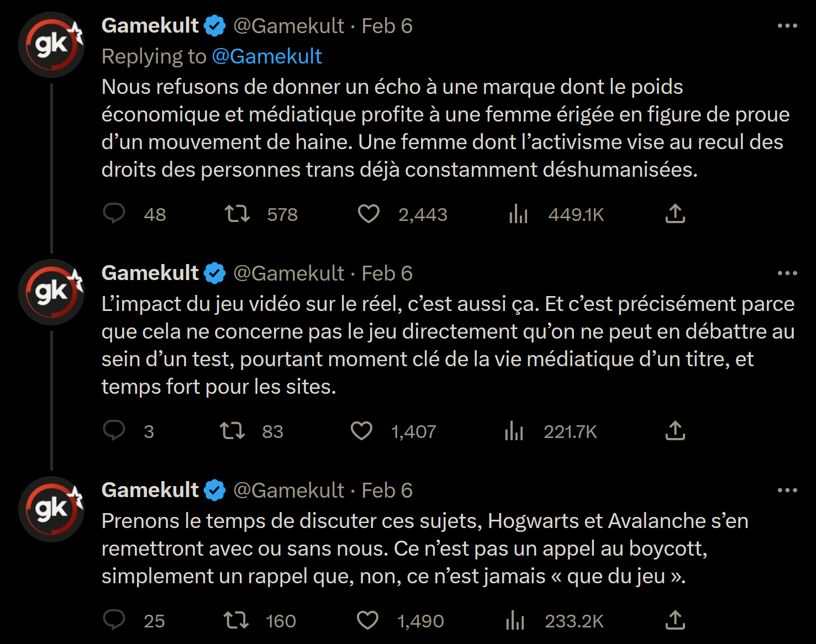This screenshot has height=644, width=816.
Task: Retweet the tweet with 83 retweets
Action: pos(232,431)
